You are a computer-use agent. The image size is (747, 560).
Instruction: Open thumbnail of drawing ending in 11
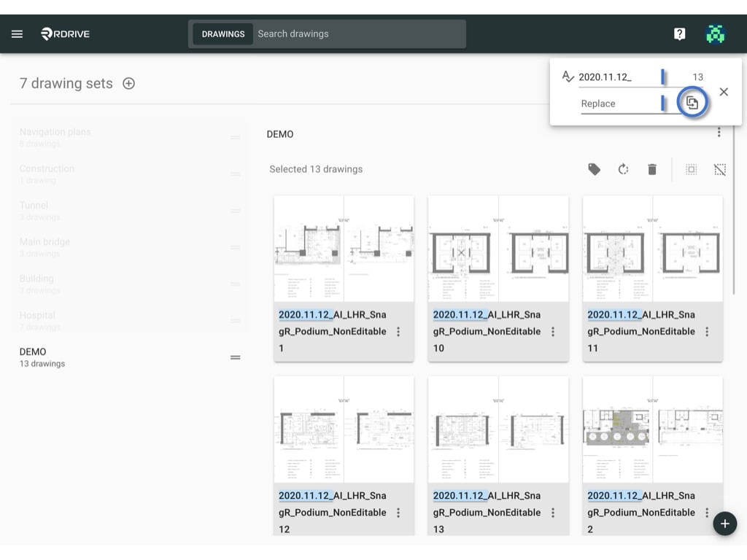coord(653,249)
